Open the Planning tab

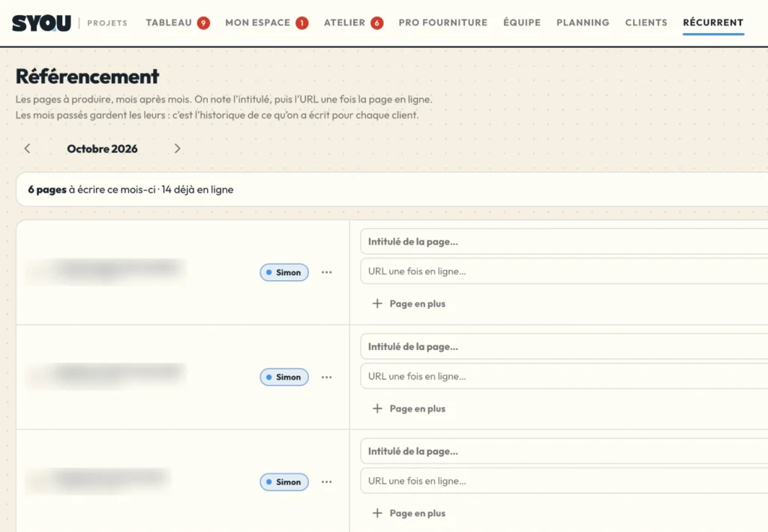[x=582, y=22]
